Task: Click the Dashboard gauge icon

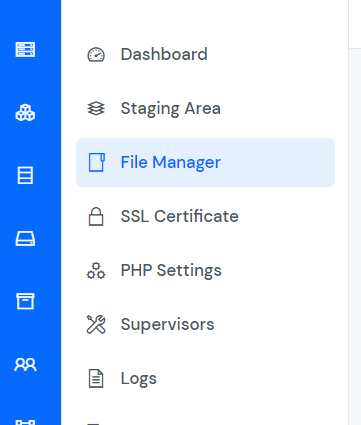Action: click(96, 55)
